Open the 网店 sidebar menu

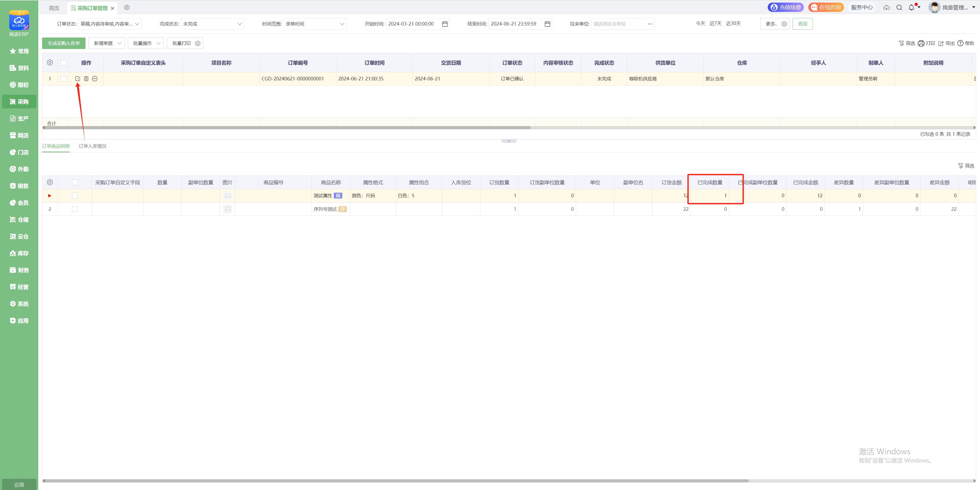[x=19, y=136]
